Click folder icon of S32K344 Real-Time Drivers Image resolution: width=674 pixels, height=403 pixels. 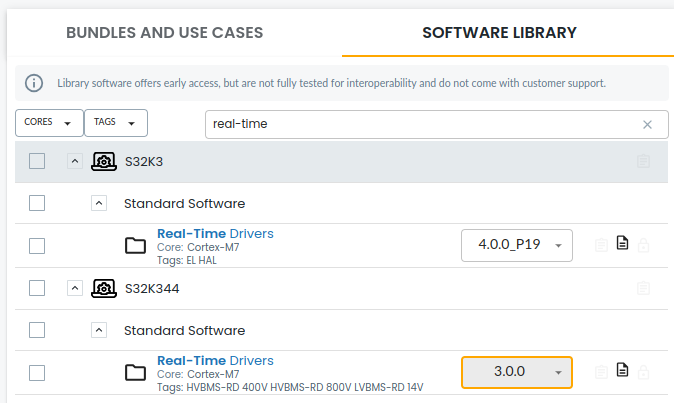pyautogui.click(x=135, y=373)
